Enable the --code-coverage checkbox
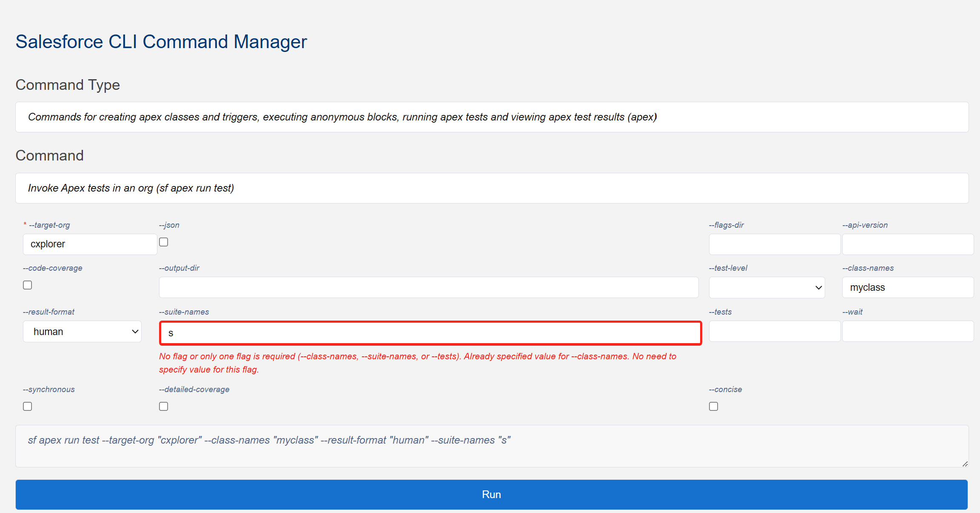 tap(28, 285)
